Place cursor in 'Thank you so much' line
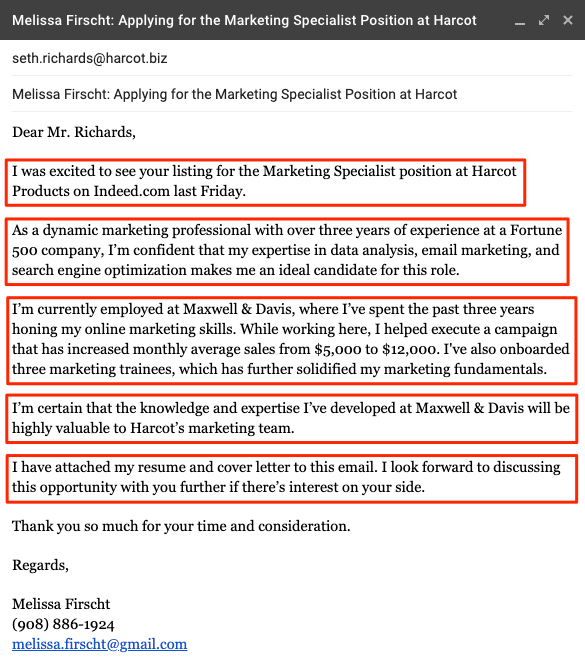Screen dimensions: 585x665 tap(181, 526)
